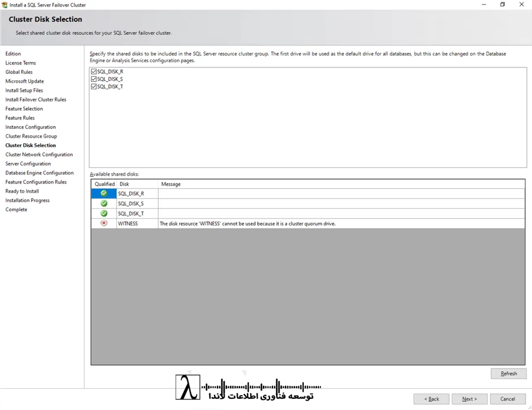This screenshot has width=532, height=410.
Task: Go to the previous page with Back
Action: (432, 399)
